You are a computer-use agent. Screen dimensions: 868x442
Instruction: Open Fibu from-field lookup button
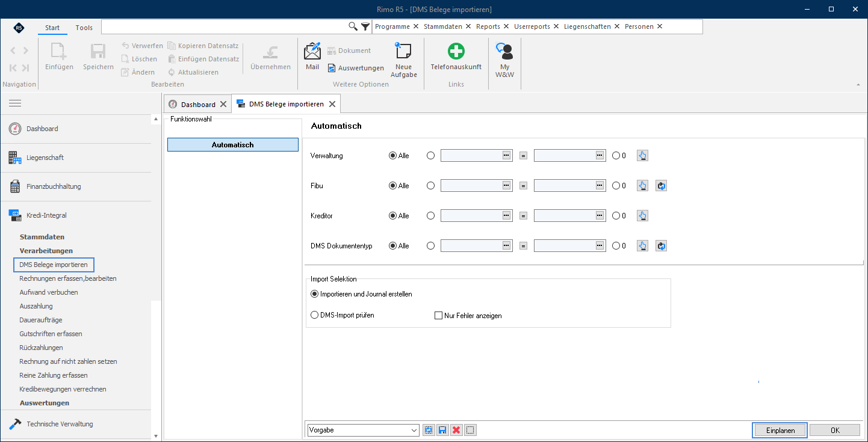[x=506, y=185]
